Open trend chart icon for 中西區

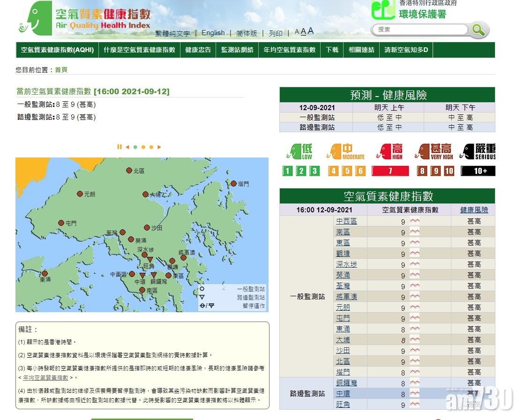(414, 221)
